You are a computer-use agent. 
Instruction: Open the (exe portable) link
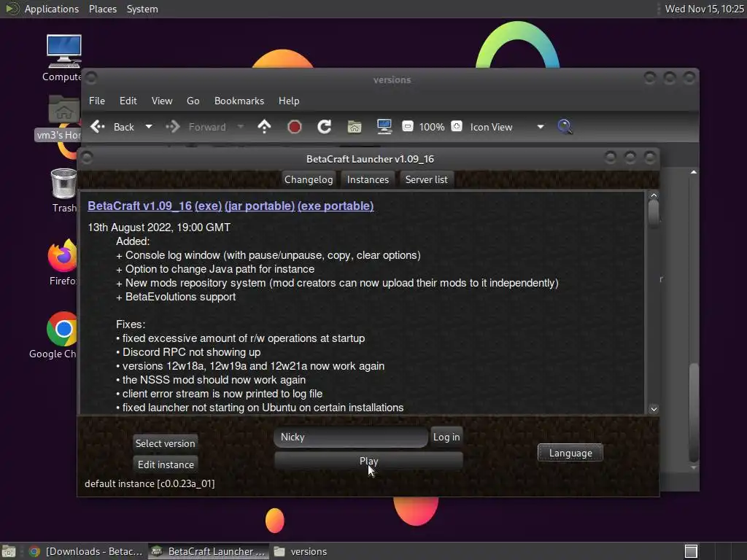click(x=336, y=206)
